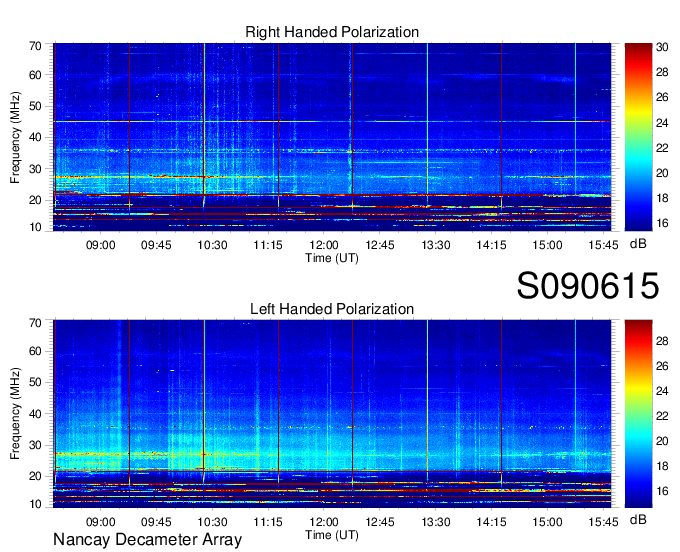680x552 pixels.
Task: Click the 10 frequency tick of Right Handed plot
Action: pos(36,227)
